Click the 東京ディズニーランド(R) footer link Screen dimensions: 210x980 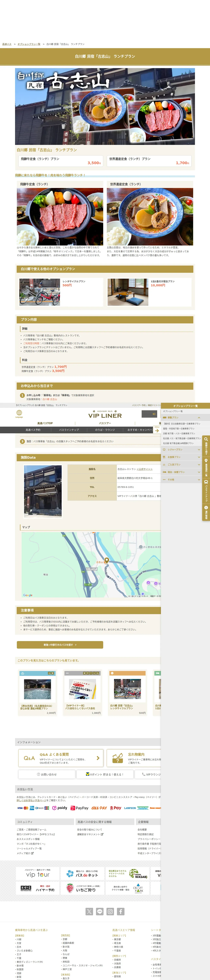[x=30, y=962]
